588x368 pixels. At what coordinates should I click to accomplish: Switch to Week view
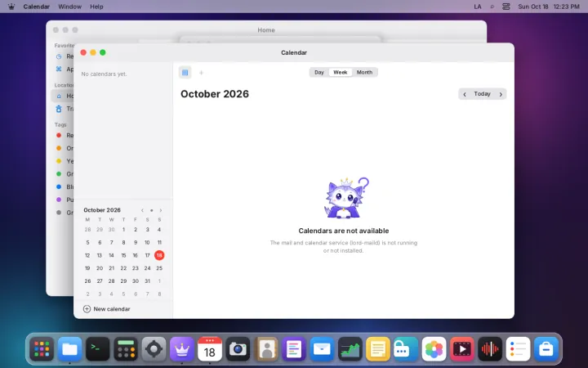point(341,73)
